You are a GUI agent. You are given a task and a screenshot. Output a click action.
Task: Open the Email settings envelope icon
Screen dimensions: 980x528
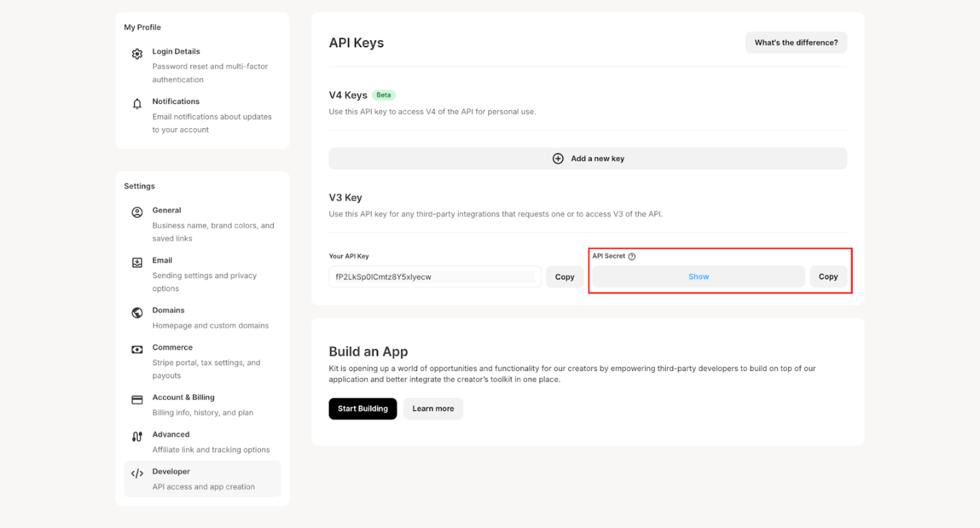(137, 261)
